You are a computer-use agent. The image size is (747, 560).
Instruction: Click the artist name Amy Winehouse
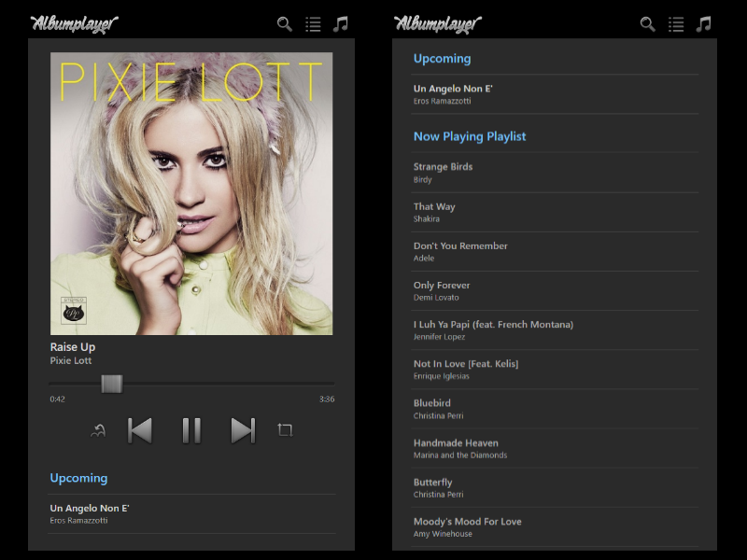pyautogui.click(x=443, y=534)
